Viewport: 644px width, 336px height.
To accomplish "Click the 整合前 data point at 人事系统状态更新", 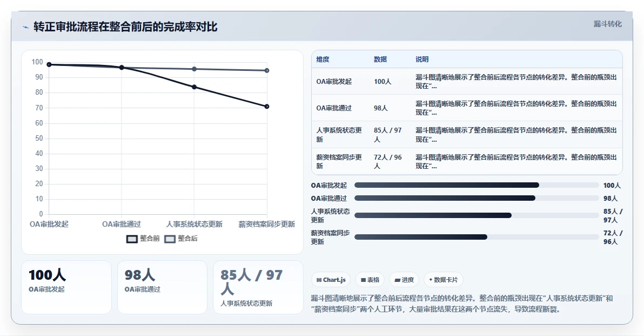I will tap(194, 87).
